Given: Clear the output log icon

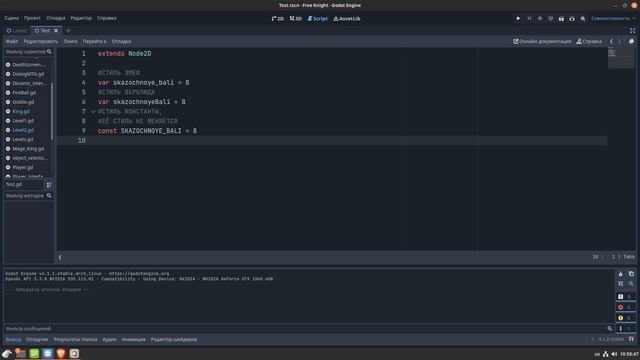Looking at the screenshot, I should 620,274.
